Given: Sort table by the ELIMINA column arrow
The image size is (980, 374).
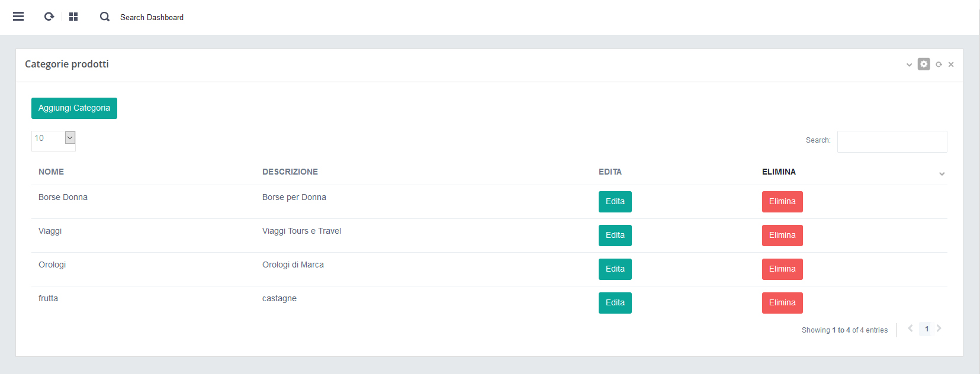Looking at the screenshot, I should click(x=942, y=173).
